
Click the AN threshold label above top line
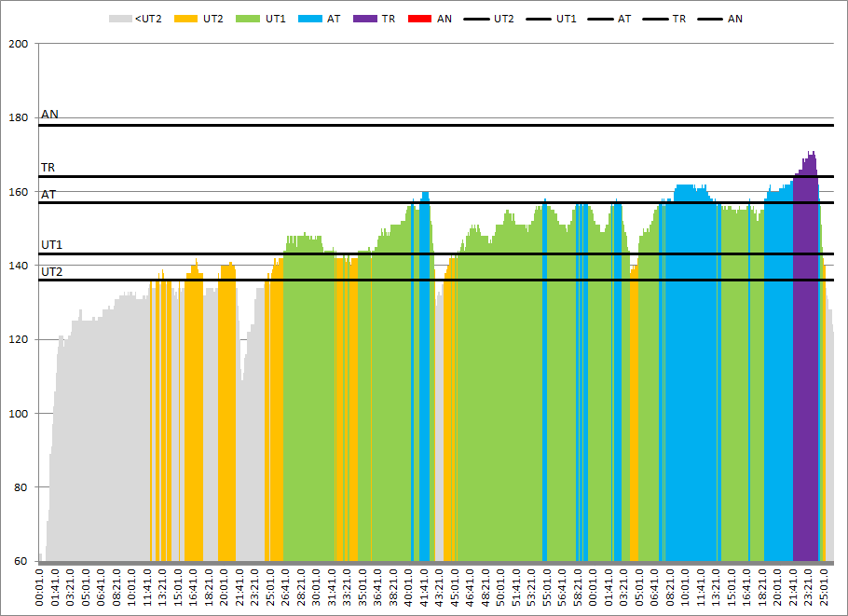[49, 115]
